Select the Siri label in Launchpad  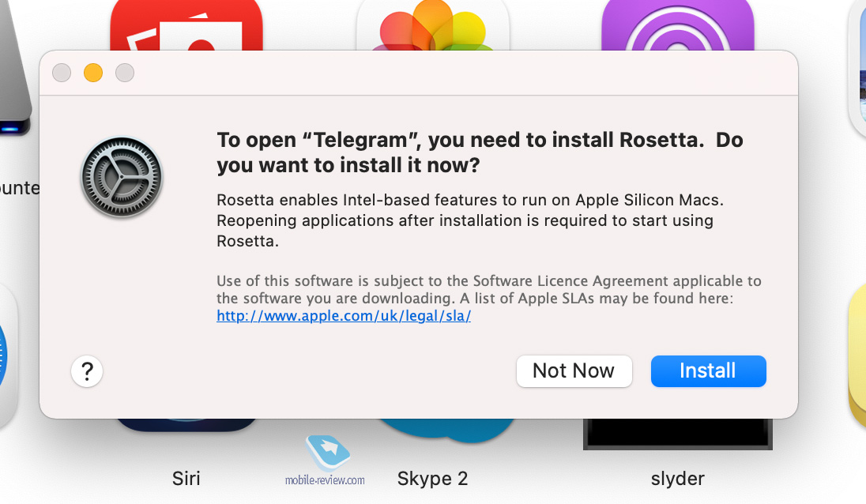click(x=186, y=478)
